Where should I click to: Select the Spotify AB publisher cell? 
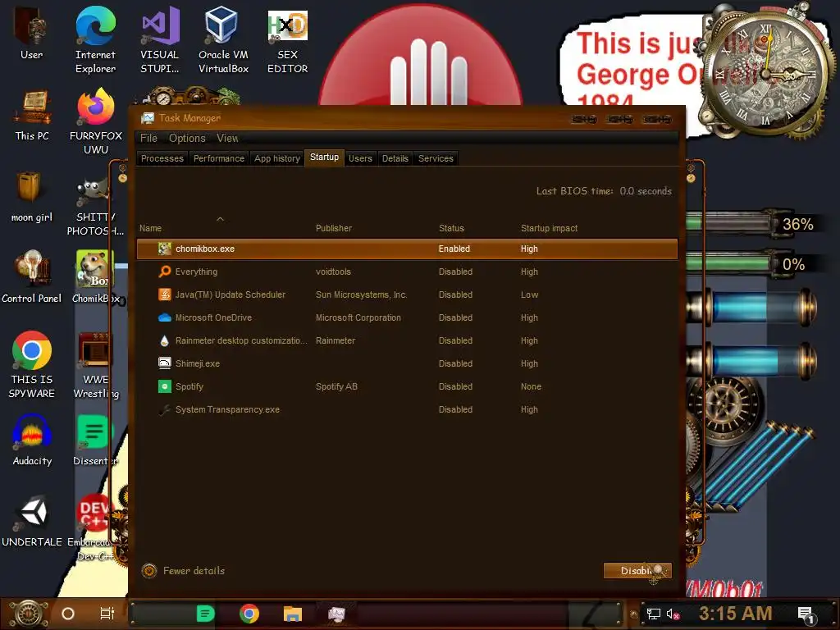336,386
